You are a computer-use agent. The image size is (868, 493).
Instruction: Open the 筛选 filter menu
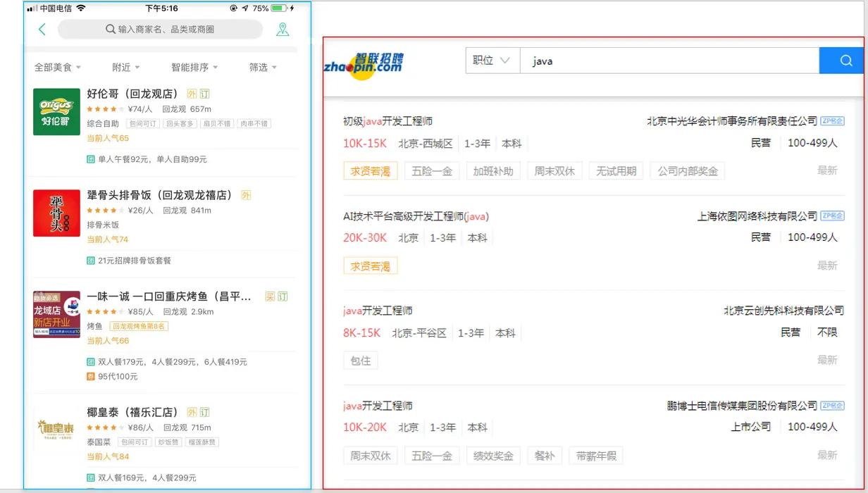tap(262, 68)
